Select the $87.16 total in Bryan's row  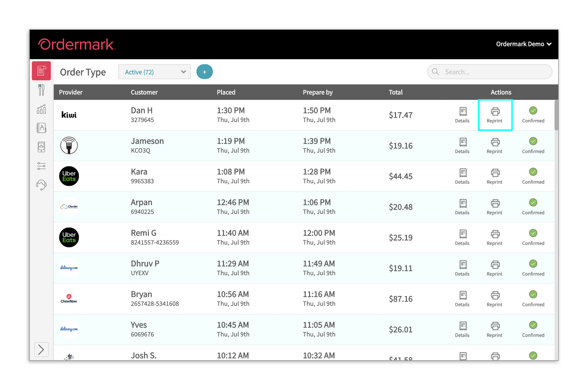(x=401, y=299)
